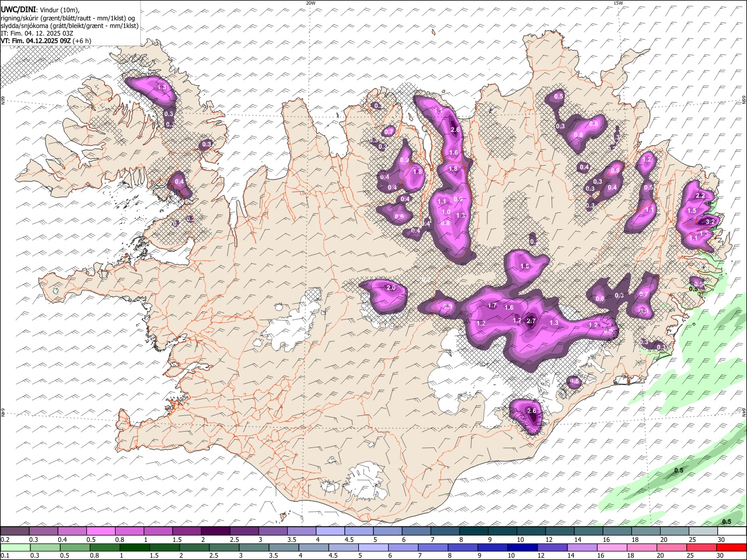Pick the light lavender 4–4.5 snow scale swatch
The width and height of the screenshot is (747, 560).
[330, 531]
